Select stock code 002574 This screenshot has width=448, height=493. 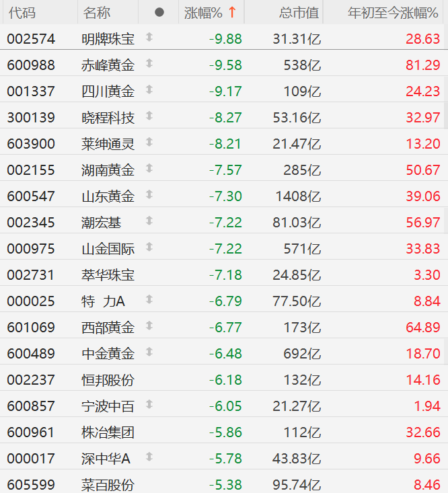point(31,39)
